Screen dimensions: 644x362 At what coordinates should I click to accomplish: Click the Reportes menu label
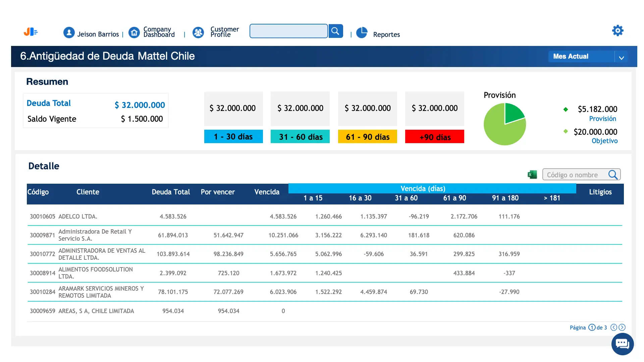coord(386,35)
